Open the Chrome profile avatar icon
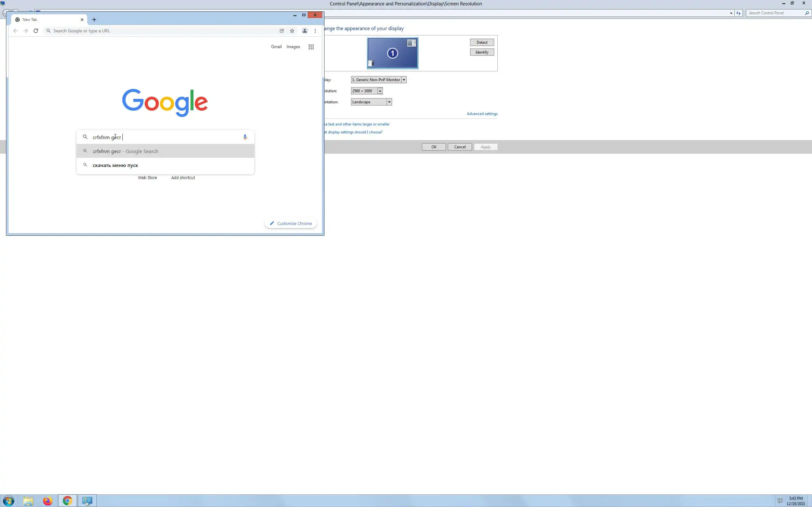The width and height of the screenshot is (812, 507). tap(305, 31)
